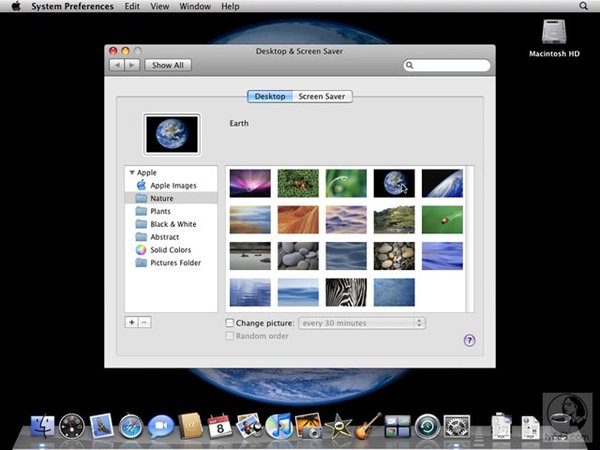Viewport: 600px width, 450px height.
Task: Click the Show All button
Action: (x=168, y=65)
